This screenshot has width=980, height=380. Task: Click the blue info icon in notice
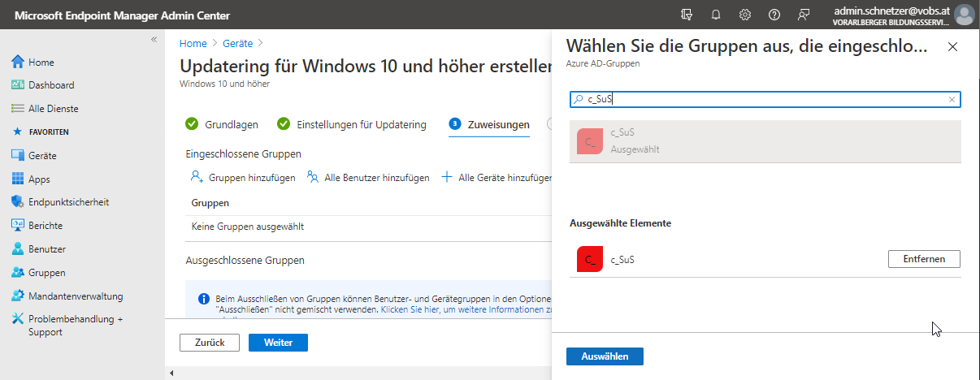tap(205, 299)
